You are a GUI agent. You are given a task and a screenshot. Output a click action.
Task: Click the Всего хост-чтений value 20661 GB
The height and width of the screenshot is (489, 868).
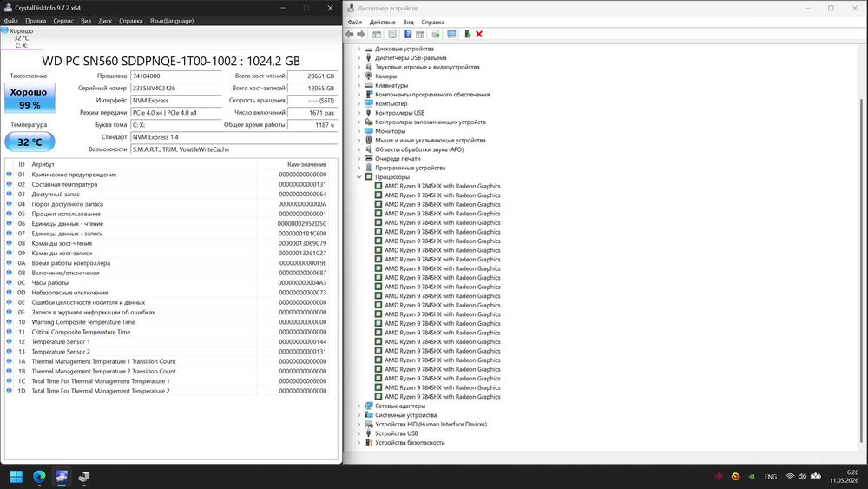point(312,76)
